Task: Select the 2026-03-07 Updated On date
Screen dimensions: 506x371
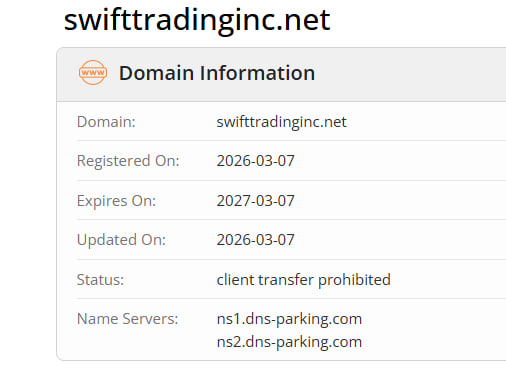Action: tap(256, 240)
